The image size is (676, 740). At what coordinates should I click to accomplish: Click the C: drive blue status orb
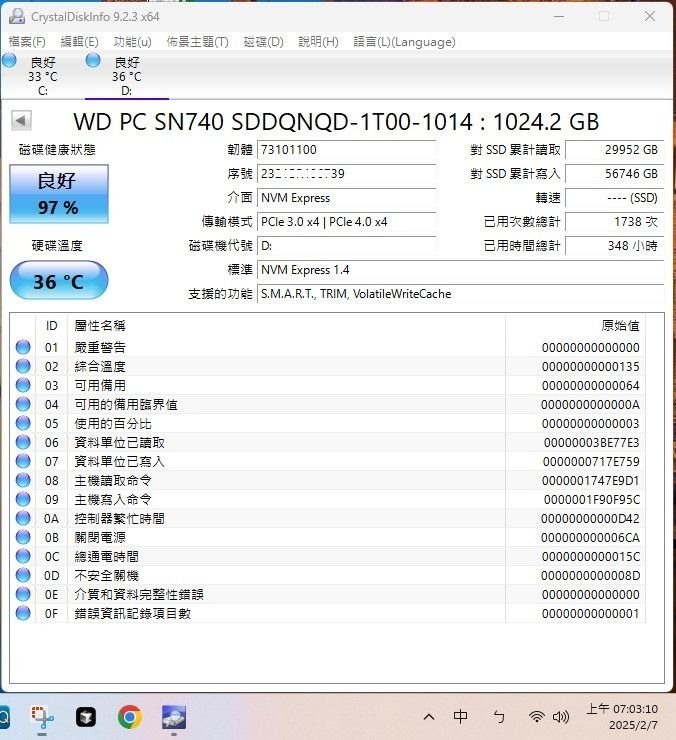pyautogui.click(x=9, y=60)
